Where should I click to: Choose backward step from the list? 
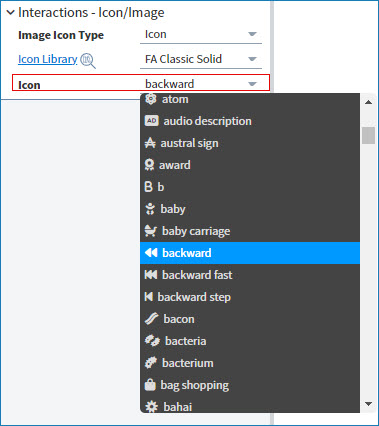[x=250, y=297]
